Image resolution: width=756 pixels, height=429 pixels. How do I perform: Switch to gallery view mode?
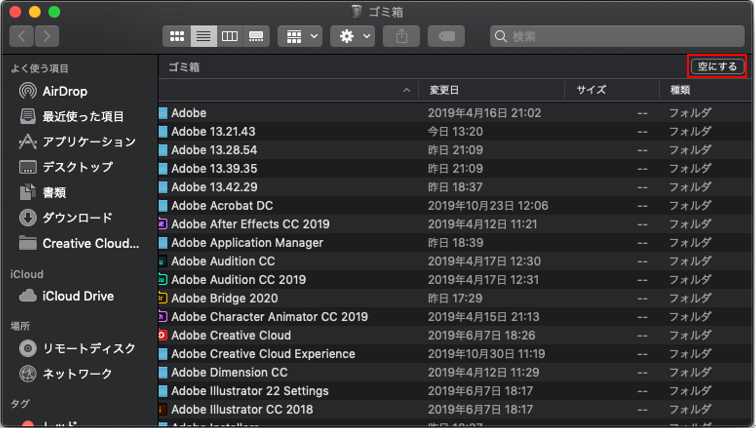(x=256, y=36)
